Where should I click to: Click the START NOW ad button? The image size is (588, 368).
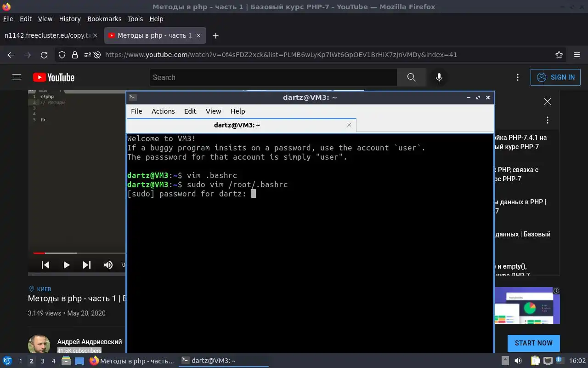(533, 343)
